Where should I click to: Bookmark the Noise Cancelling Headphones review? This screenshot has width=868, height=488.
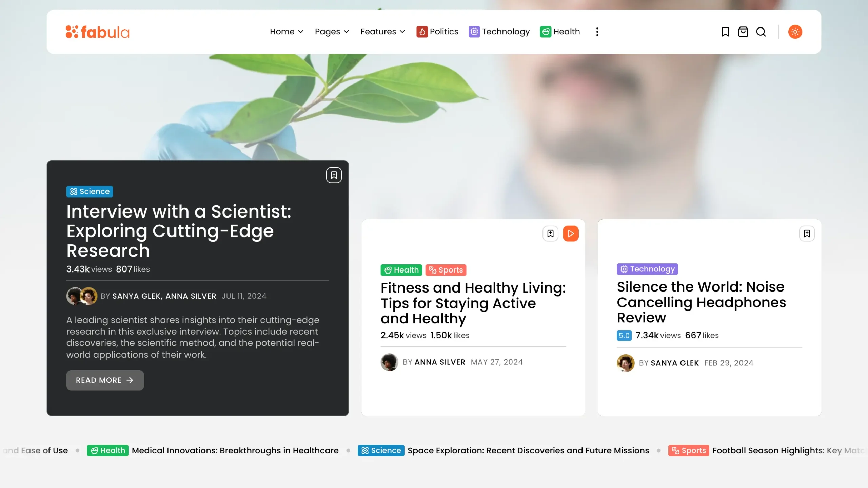pos(807,233)
